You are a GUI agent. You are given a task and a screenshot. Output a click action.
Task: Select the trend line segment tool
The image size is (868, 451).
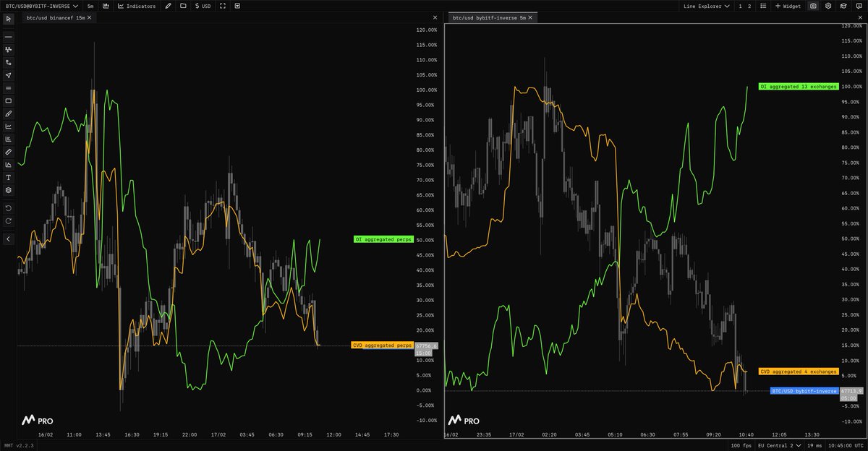[9, 62]
